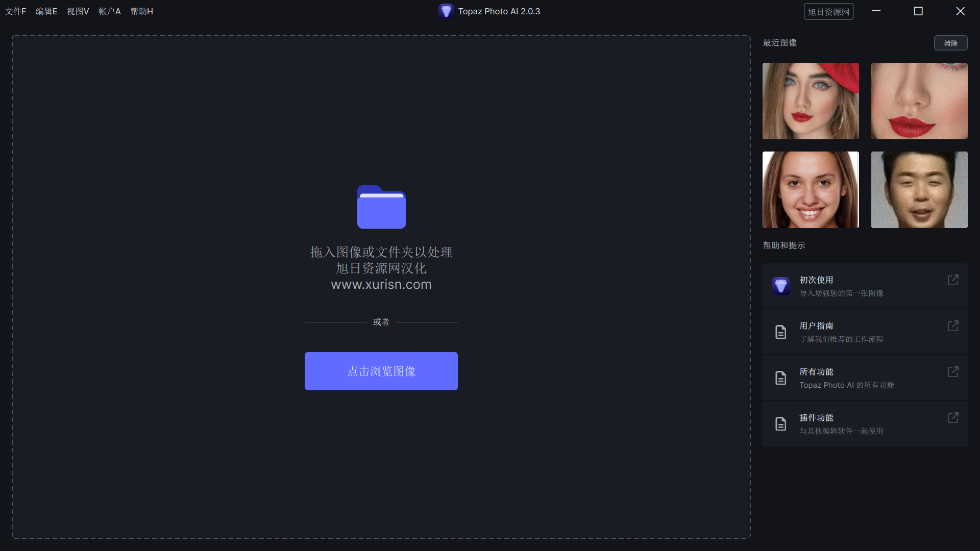The image size is (980, 551).
Task: Open the 用户指南 help entry
Action: coord(865,332)
